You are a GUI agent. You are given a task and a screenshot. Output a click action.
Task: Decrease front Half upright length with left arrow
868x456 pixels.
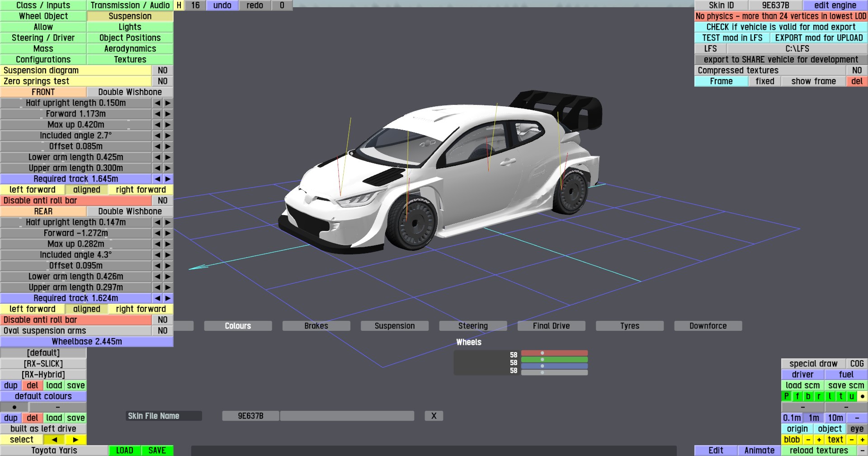157,103
